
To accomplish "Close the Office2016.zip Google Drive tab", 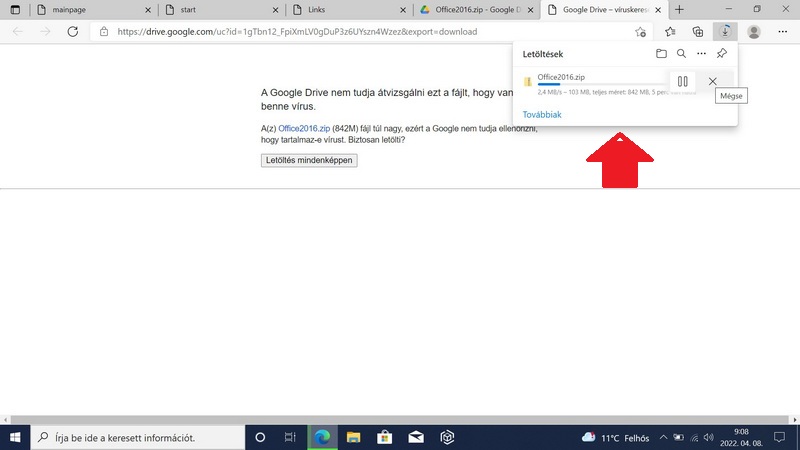I will [x=531, y=10].
